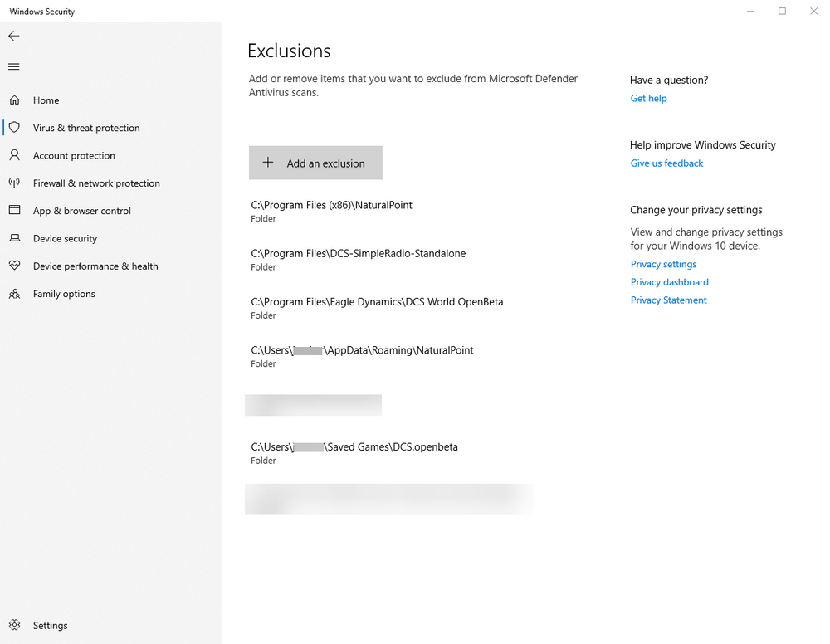
Task: Click the App & browser control icon
Action: [x=14, y=211]
